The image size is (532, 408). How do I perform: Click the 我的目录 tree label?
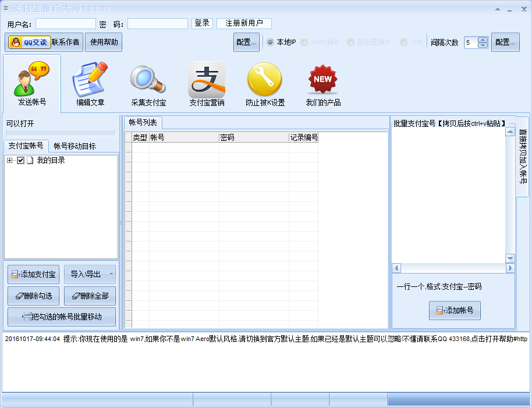coord(51,160)
